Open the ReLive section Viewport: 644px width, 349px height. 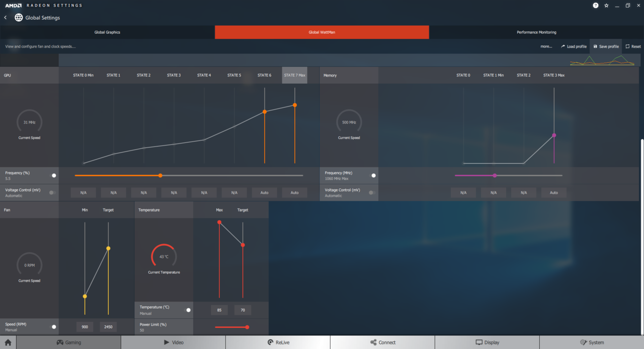pyautogui.click(x=278, y=342)
